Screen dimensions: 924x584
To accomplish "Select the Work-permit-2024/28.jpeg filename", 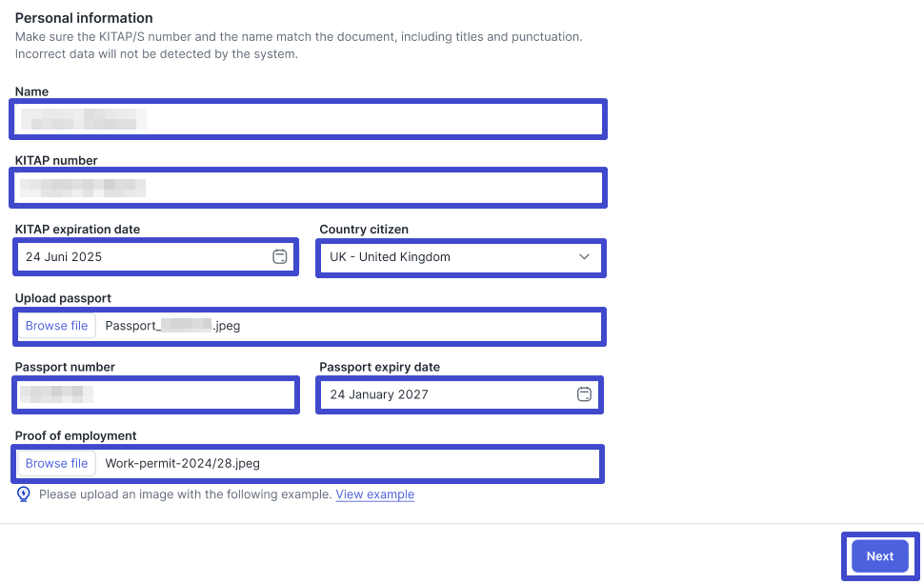I will 182,463.
